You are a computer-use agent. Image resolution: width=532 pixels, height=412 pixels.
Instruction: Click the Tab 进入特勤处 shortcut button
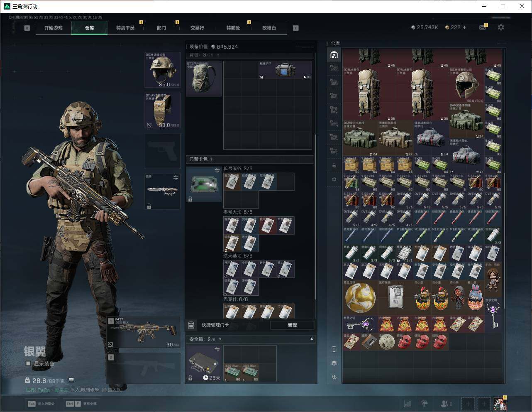[41, 403]
